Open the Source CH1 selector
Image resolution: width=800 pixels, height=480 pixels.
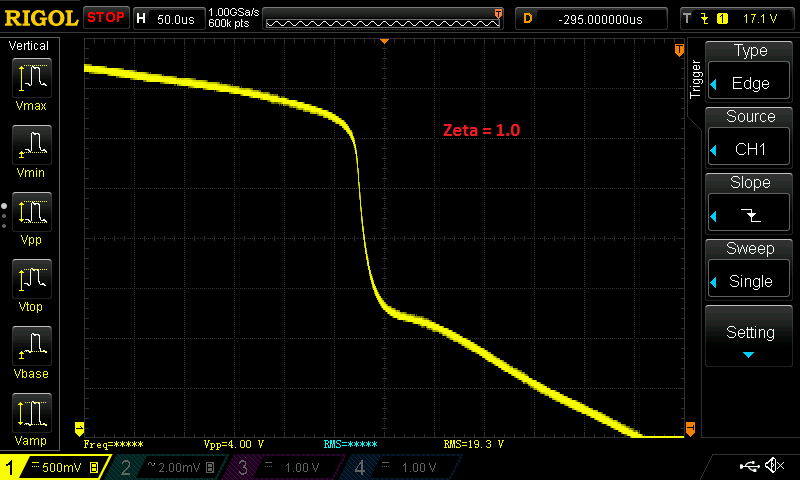(748, 137)
